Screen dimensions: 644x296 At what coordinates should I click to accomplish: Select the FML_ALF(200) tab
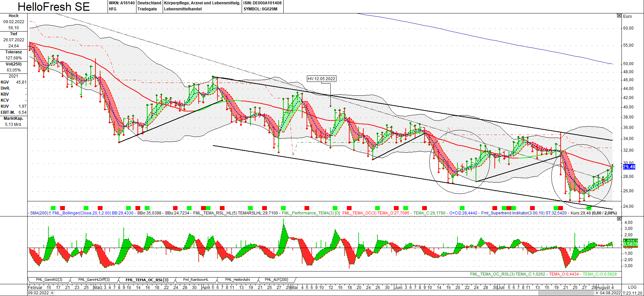coord(277,280)
